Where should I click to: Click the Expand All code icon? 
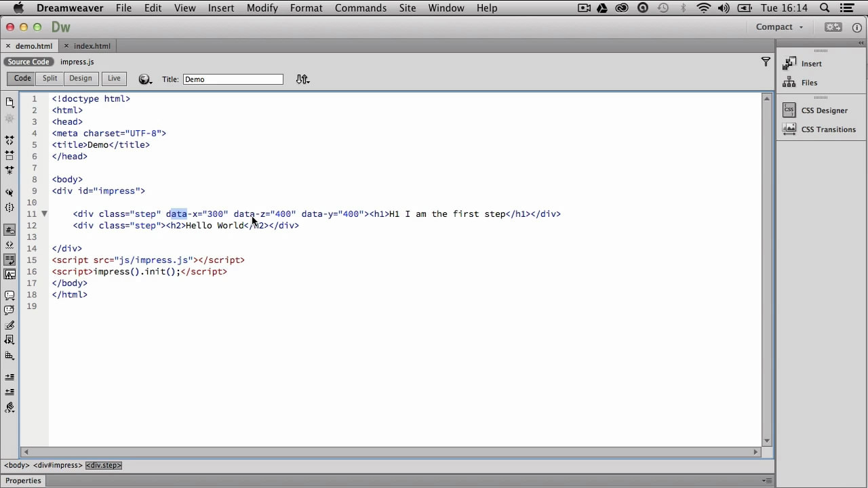click(9, 170)
